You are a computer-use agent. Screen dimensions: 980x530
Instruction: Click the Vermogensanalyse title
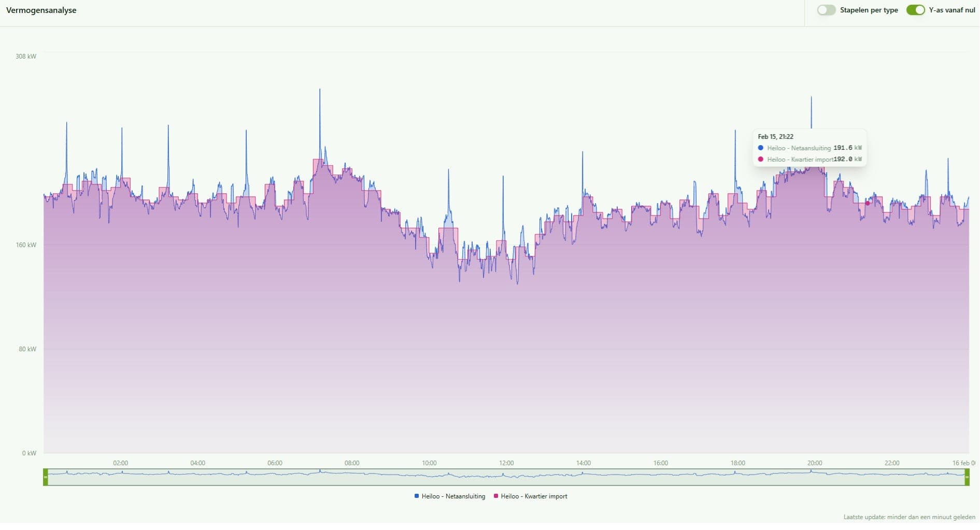[x=41, y=10]
